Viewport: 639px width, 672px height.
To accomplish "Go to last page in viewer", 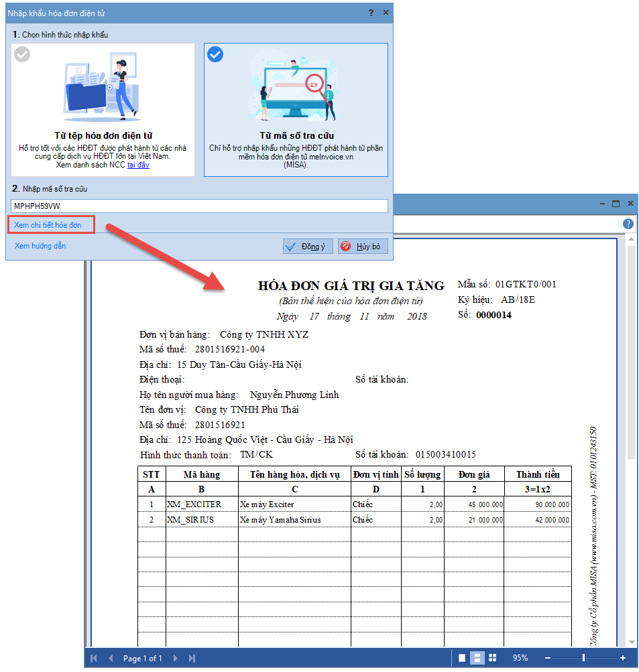I will point(192,659).
